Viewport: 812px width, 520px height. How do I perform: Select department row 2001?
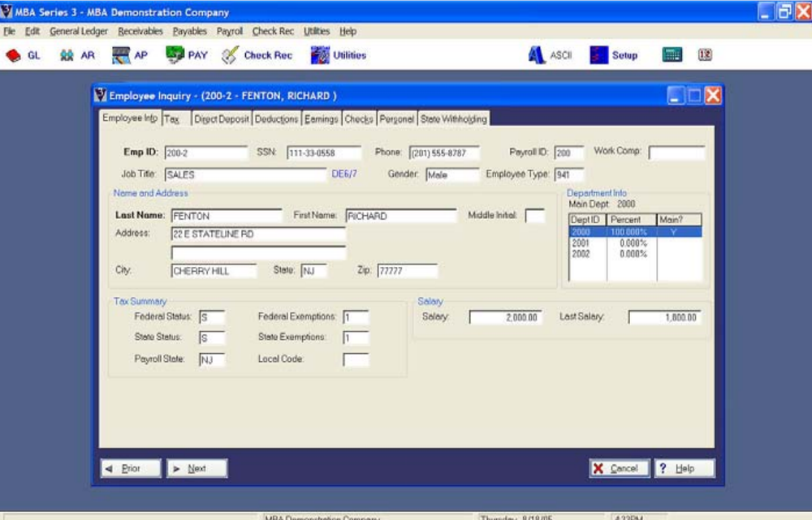(x=636, y=243)
